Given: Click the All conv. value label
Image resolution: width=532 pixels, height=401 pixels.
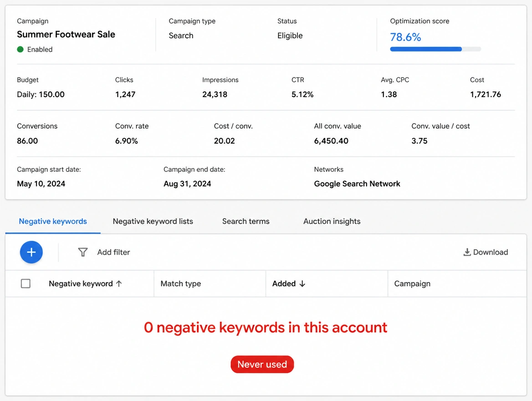Looking at the screenshot, I should click(x=337, y=126).
